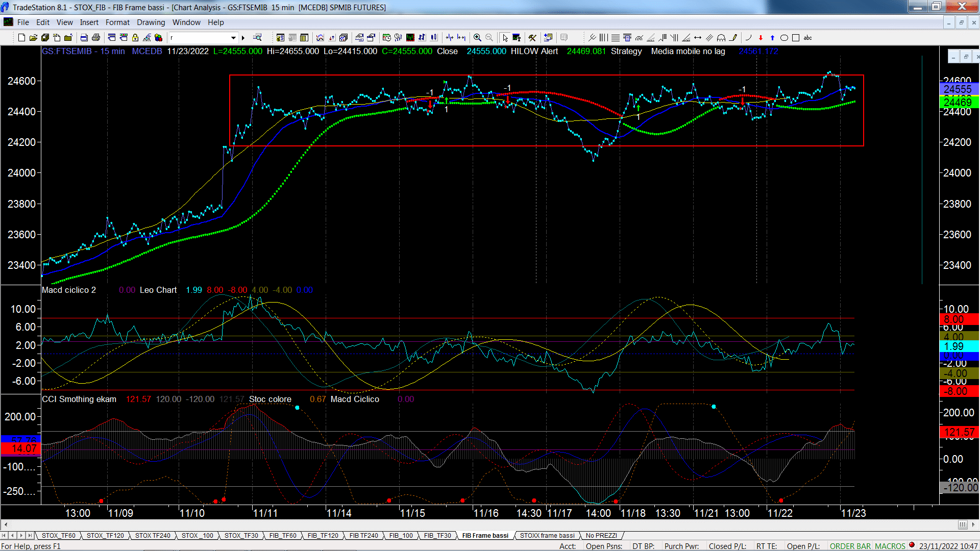Screen dimensions: 980x551
Task: Click the command line run arrow
Action: click(243, 38)
